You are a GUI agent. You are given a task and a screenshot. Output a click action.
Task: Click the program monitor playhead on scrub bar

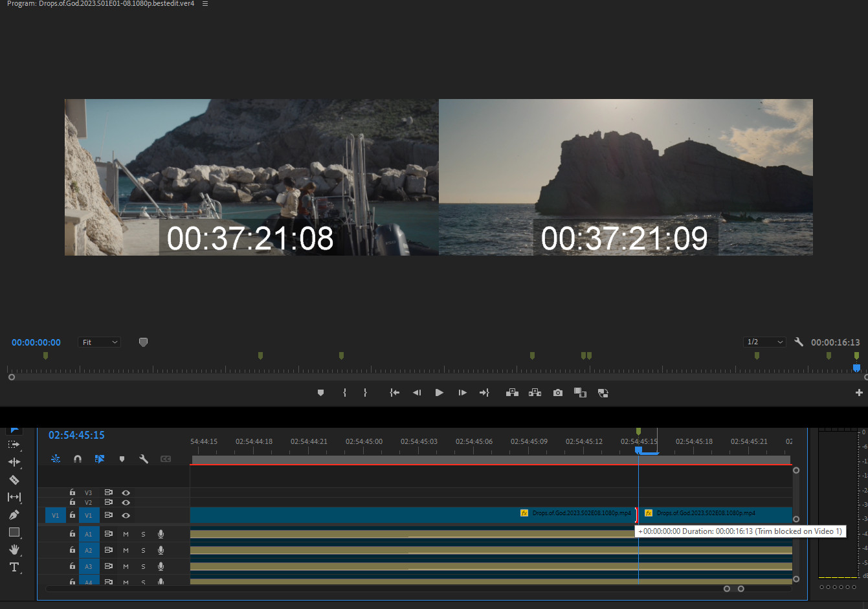point(856,368)
